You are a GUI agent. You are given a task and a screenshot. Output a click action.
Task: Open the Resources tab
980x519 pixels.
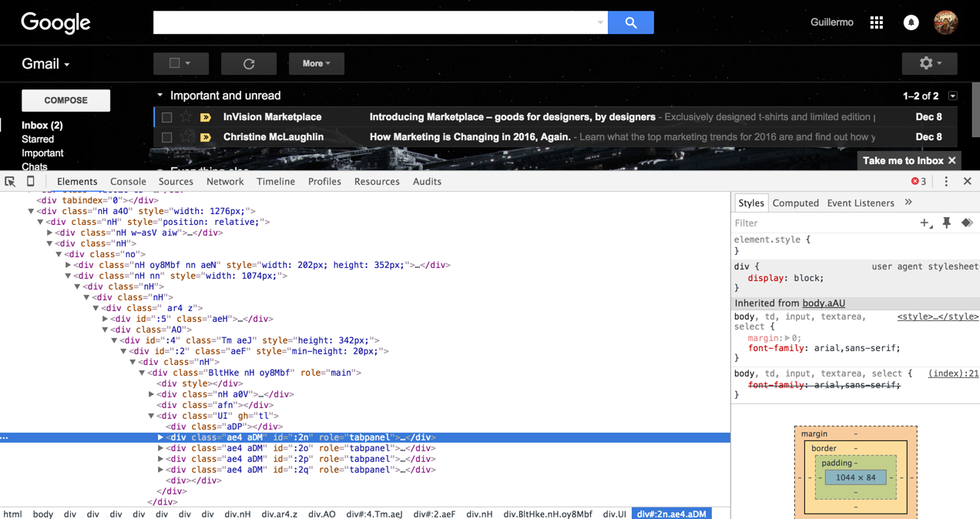click(377, 182)
